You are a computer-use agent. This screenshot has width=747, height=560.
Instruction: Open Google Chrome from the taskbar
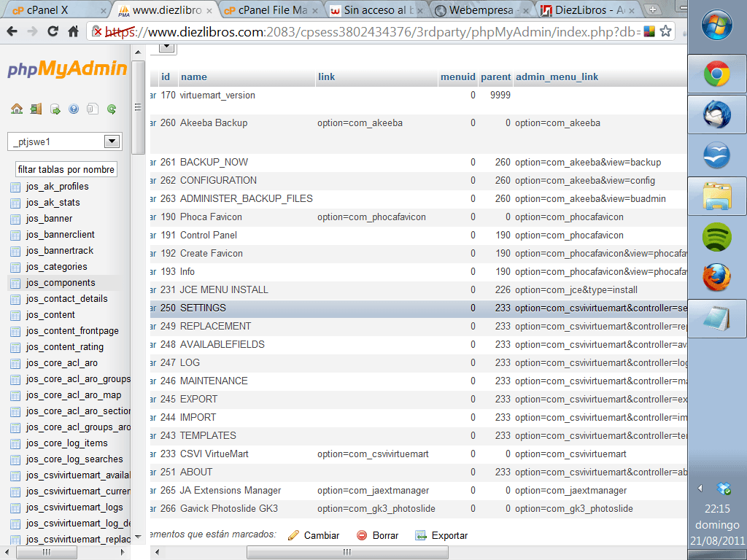(x=716, y=74)
